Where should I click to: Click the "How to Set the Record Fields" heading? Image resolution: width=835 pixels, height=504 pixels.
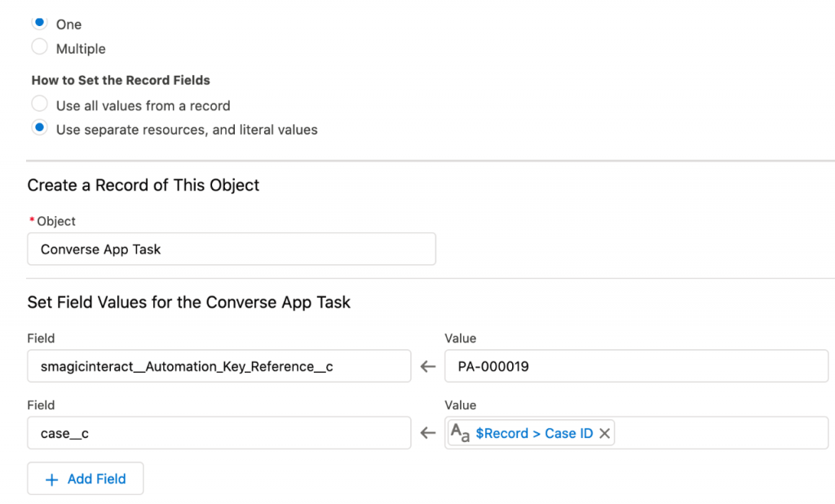pos(121,80)
